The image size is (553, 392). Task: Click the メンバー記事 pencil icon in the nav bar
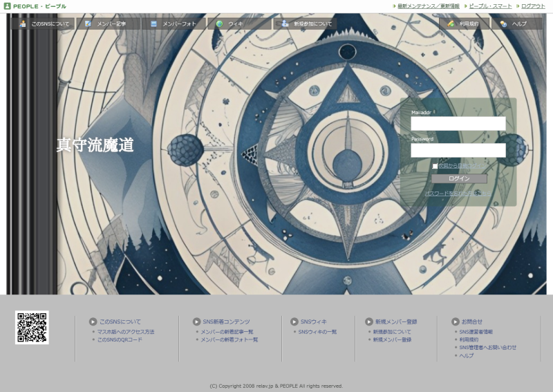tap(88, 24)
